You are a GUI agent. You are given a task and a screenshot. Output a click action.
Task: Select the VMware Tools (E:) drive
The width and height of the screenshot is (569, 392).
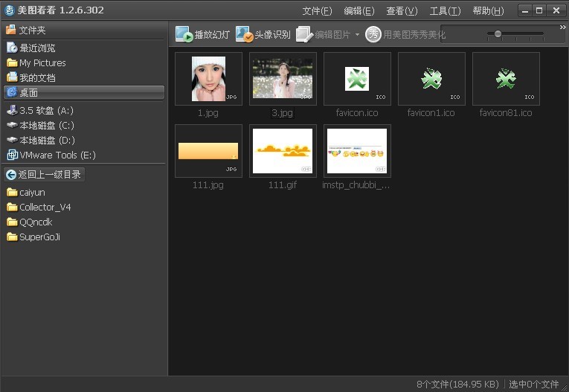click(57, 155)
